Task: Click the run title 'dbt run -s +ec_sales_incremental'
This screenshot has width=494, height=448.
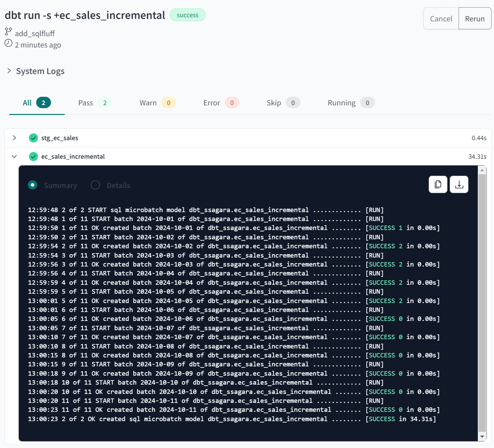Action: pyautogui.click(x=85, y=15)
